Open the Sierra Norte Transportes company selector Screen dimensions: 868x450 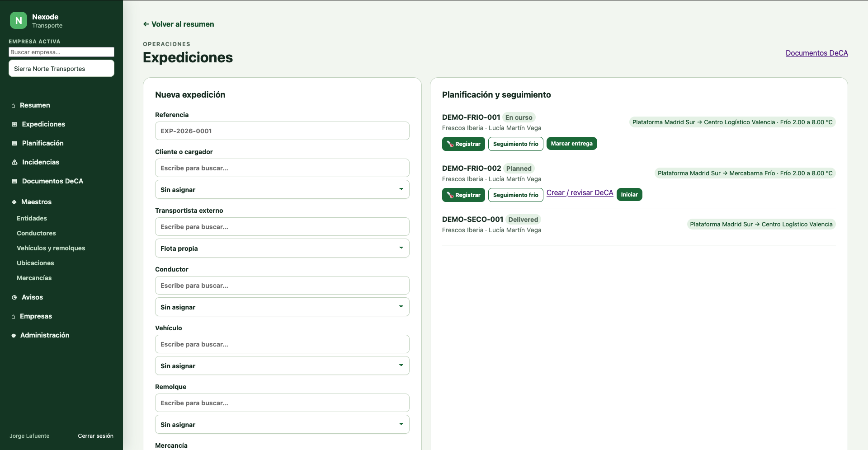pyautogui.click(x=61, y=69)
